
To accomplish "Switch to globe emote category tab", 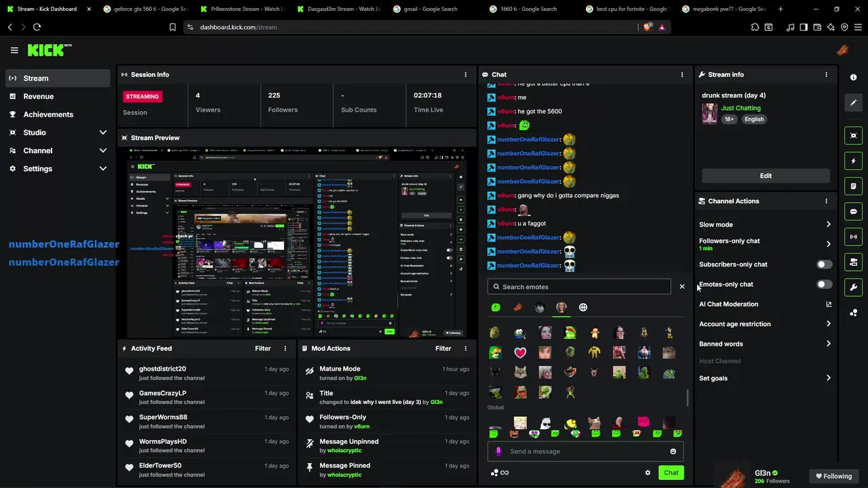I will pyautogui.click(x=583, y=308).
